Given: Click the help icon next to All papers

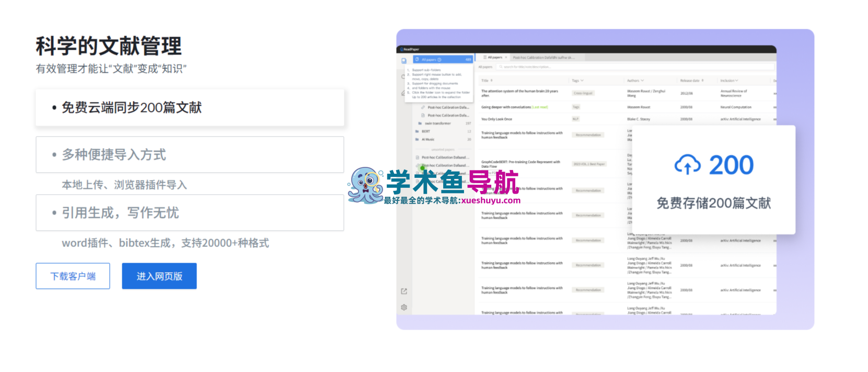Looking at the screenshot, I should (439, 60).
